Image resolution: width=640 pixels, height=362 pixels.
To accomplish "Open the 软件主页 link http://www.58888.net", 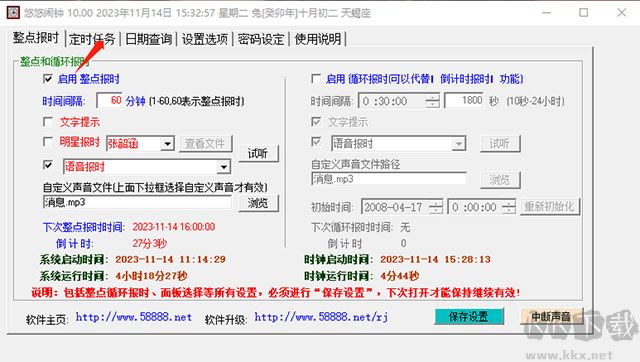I will pyautogui.click(x=134, y=317).
